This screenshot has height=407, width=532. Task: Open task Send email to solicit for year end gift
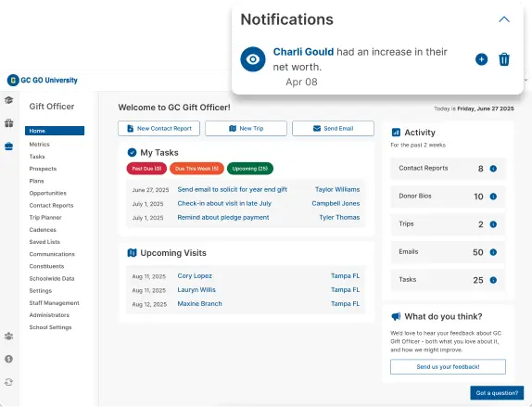tap(232, 189)
